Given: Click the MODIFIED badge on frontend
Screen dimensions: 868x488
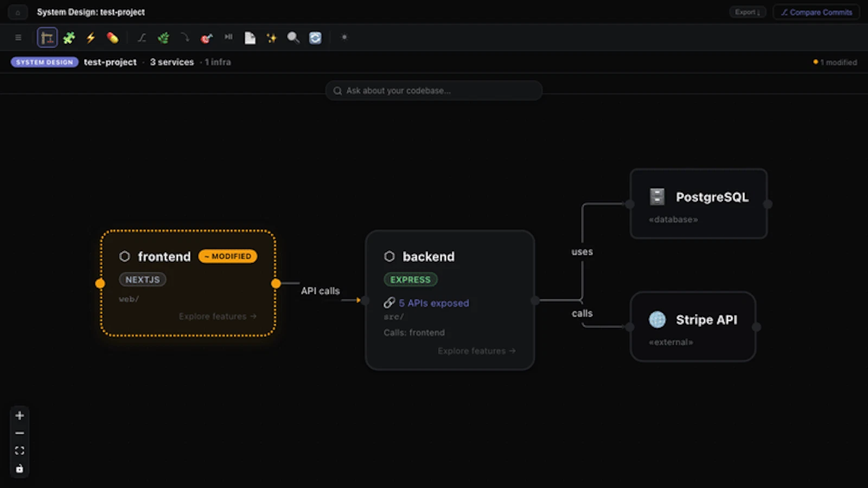Looking at the screenshot, I should (x=228, y=256).
